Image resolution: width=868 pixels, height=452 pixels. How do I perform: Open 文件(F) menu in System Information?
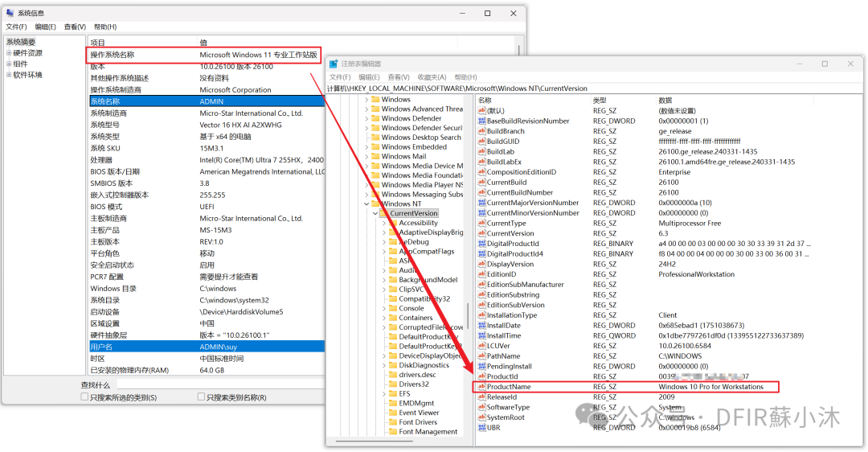coord(16,27)
